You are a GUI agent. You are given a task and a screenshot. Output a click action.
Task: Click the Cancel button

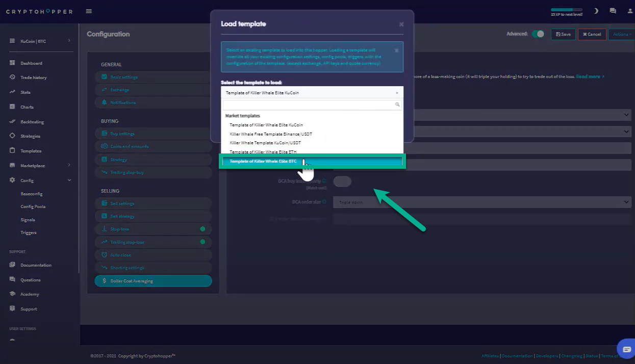point(592,34)
